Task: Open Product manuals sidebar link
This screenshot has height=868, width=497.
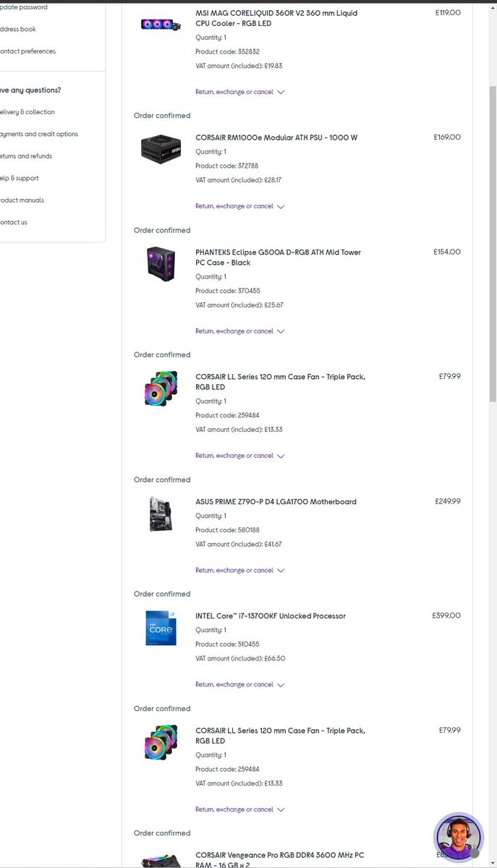Action: pyautogui.click(x=22, y=200)
